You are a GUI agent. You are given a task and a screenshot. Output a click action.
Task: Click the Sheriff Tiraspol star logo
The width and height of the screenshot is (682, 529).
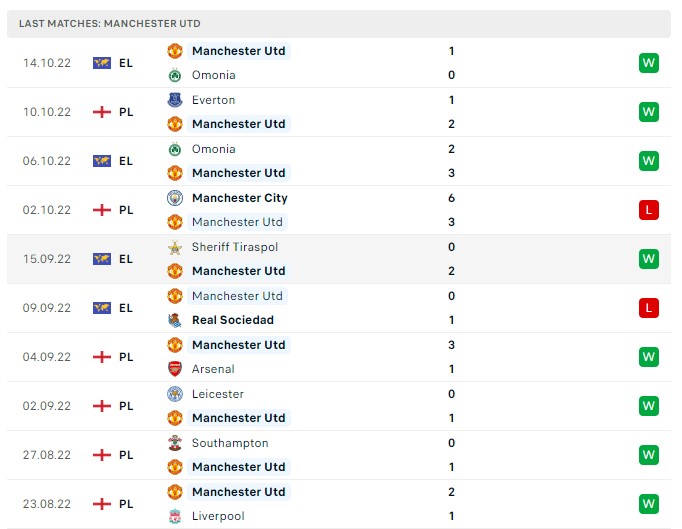(175, 247)
